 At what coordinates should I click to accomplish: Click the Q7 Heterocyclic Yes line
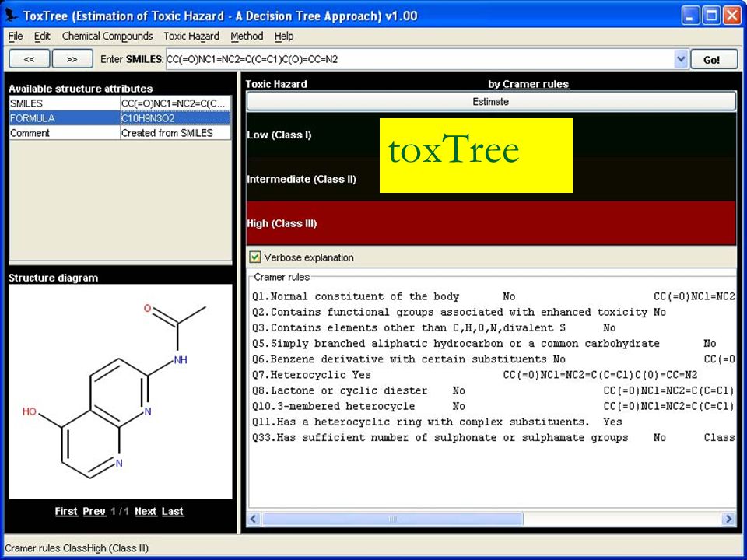pyautogui.click(x=475, y=375)
